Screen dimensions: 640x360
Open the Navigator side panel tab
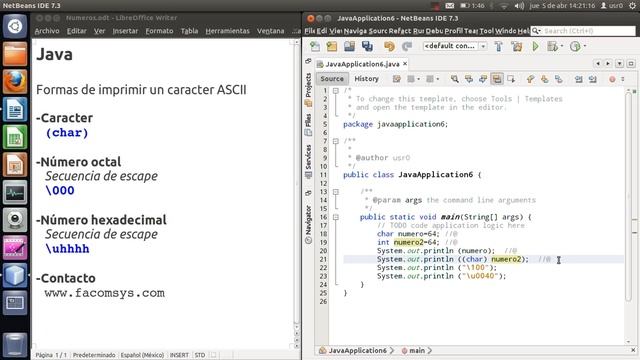pos(308,224)
